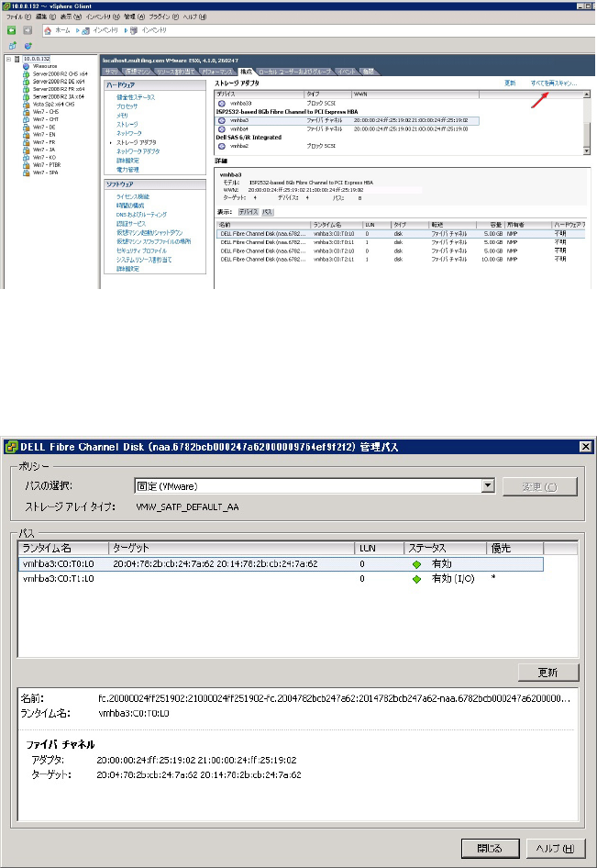Screen dimensions: 597x868
Task: Open the 表示 (View) menu
Action: point(71,17)
